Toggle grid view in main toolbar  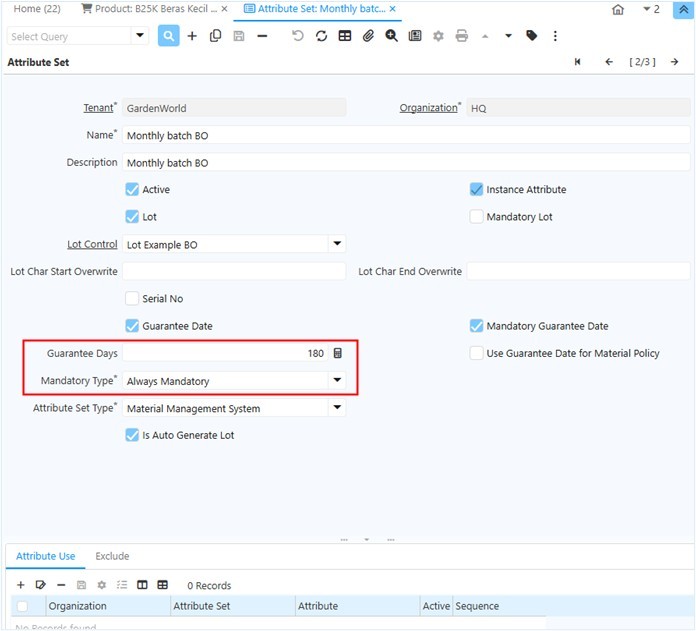click(344, 36)
